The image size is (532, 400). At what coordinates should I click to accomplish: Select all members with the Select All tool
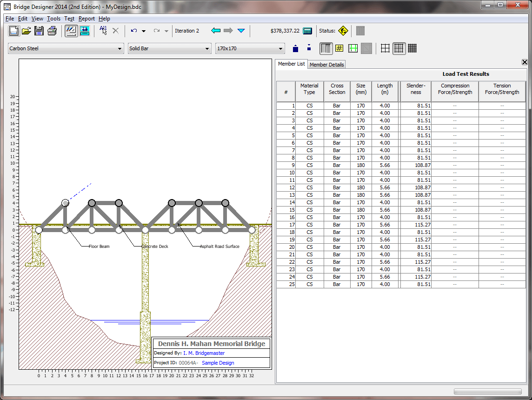point(103,31)
